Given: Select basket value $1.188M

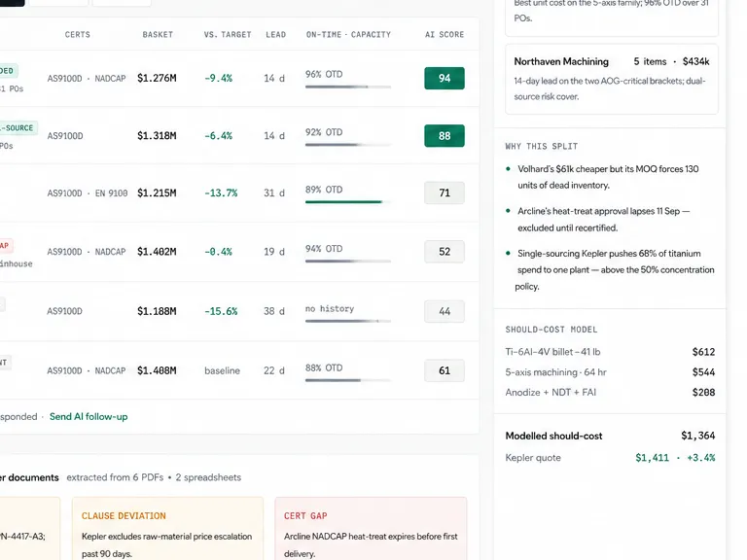Looking at the screenshot, I should coord(157,311).
